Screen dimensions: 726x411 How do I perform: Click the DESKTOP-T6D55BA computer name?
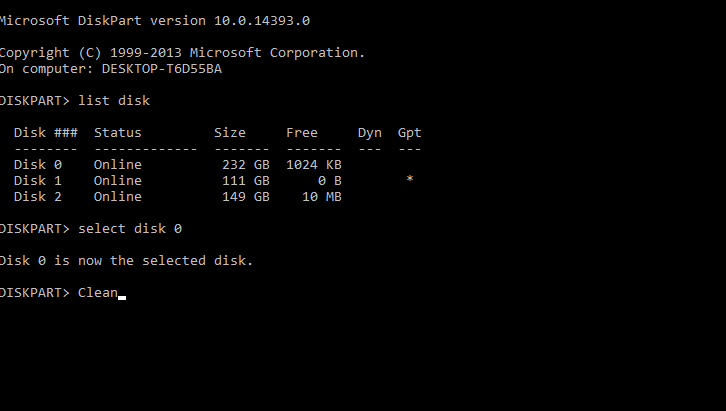point(162,69)
